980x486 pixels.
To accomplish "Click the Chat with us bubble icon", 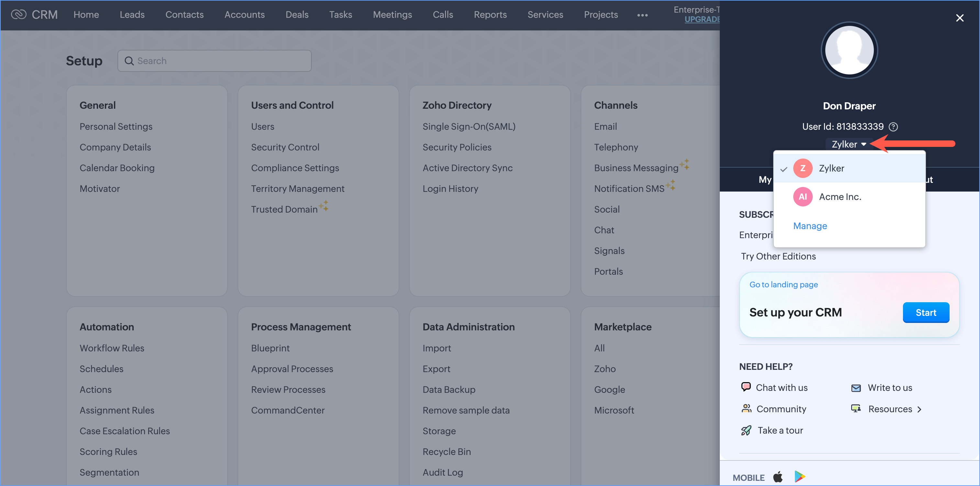I will (746, 387).
